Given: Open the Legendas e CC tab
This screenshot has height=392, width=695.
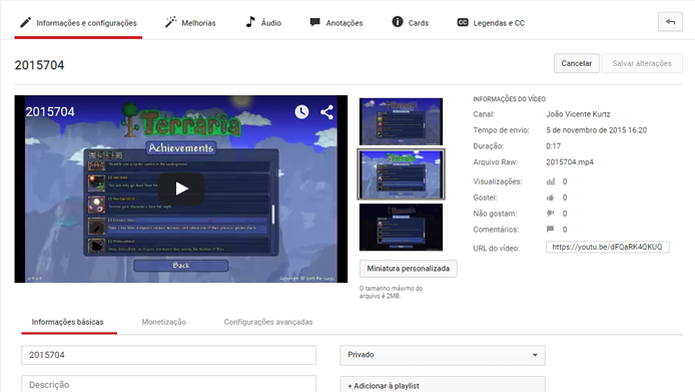Looking at the screenshot, I should pyautogui.click(x=491, y=23).
